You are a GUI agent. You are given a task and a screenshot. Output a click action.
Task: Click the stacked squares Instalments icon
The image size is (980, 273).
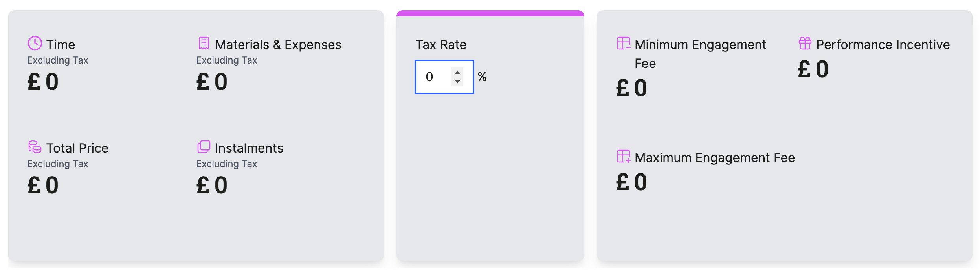204,147
